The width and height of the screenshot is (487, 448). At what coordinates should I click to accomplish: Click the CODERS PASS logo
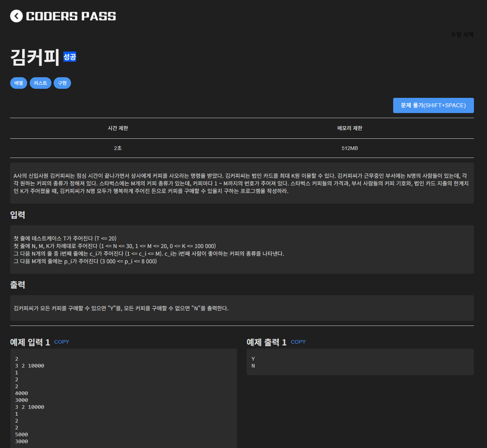(71, 16)
